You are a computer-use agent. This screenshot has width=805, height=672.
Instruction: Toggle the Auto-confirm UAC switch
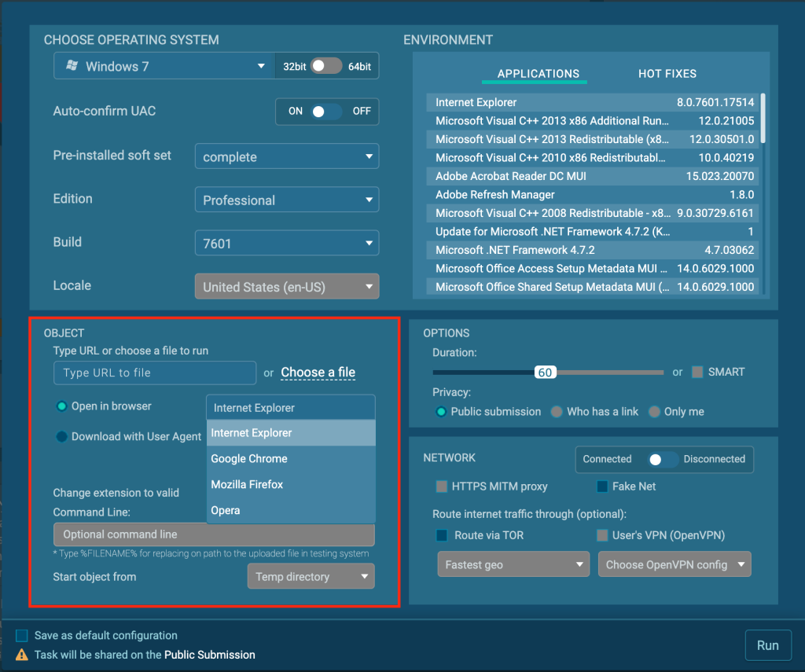[x=326, y=112]
